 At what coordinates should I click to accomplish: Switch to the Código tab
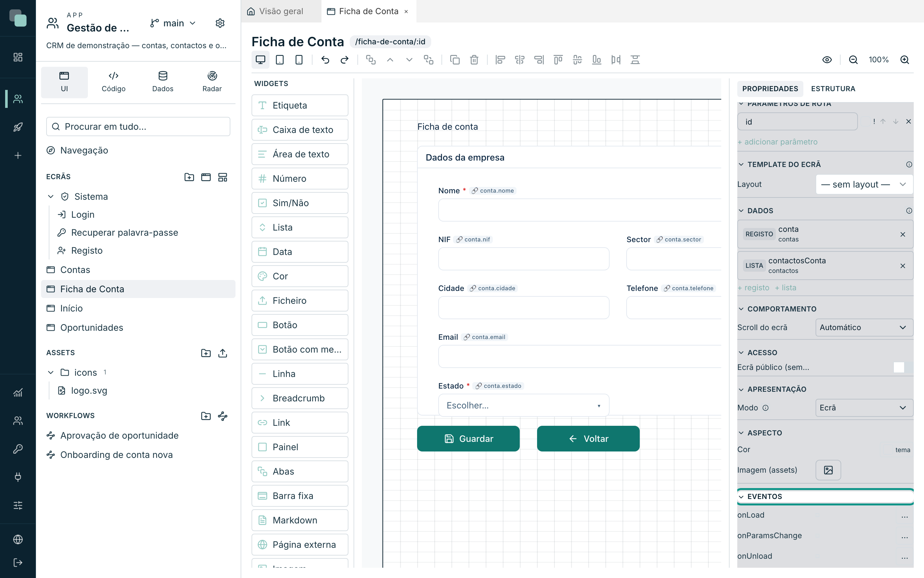pos(113,82)
